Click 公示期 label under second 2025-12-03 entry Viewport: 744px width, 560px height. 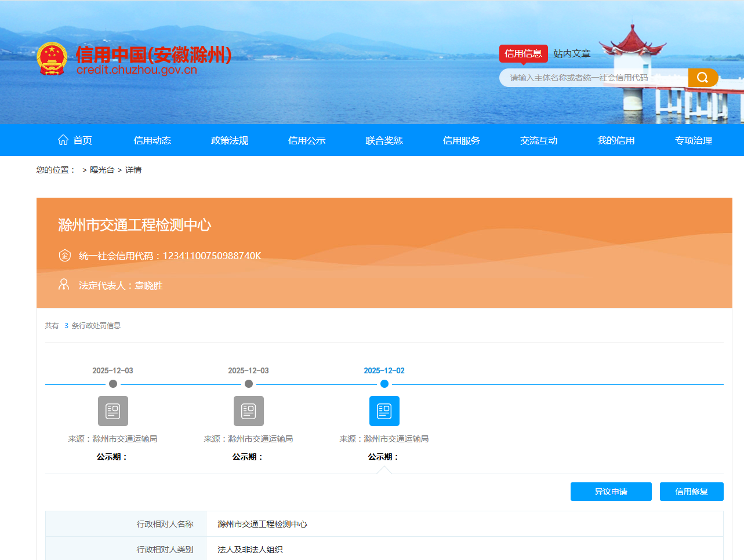248,457
